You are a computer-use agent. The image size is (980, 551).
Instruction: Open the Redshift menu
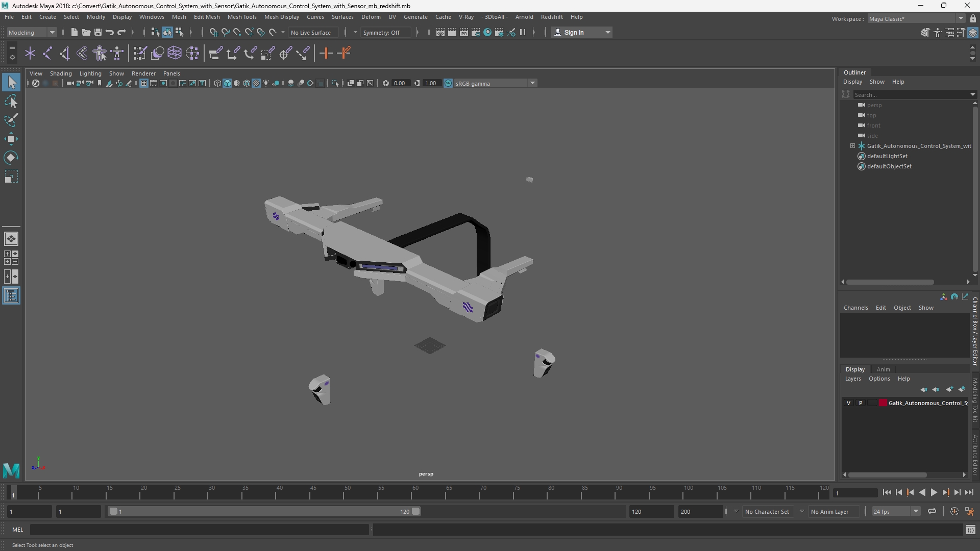[552, 17]
